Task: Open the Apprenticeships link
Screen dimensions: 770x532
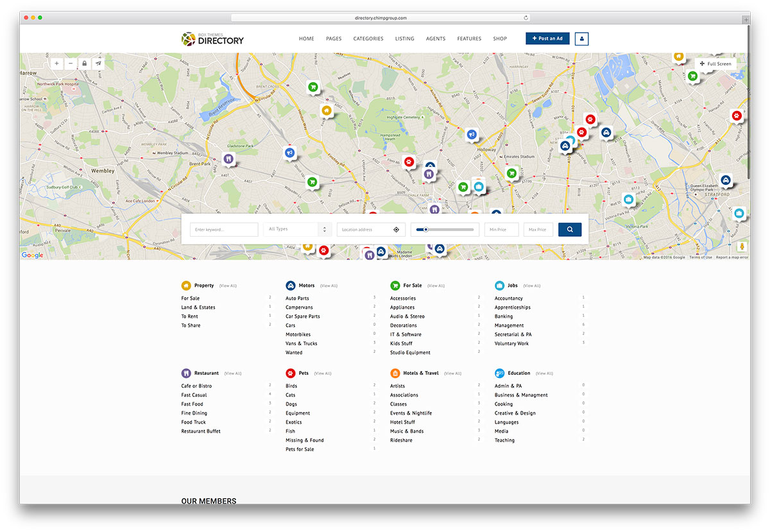Action: (513, 307)
